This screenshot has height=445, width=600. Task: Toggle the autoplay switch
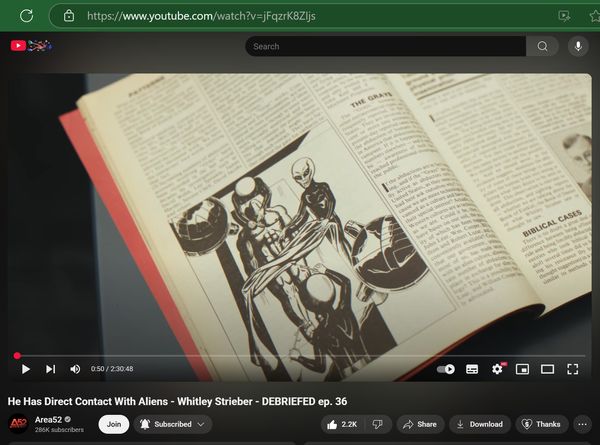point(446,369)
